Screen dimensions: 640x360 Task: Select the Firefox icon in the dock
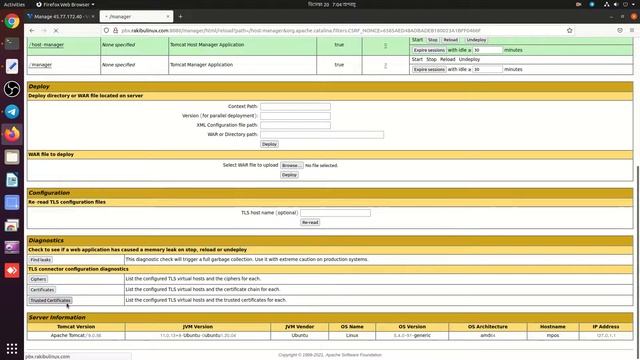click(x=12, y=134)
